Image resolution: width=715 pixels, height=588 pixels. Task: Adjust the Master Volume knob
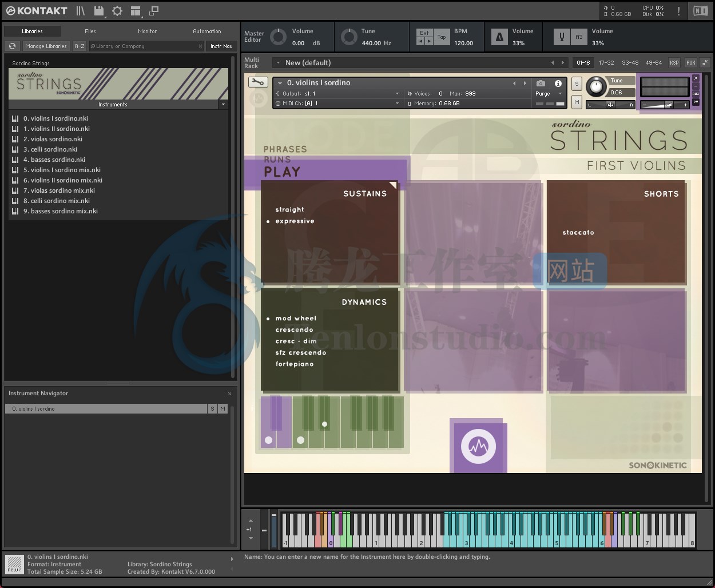[x=278, y=37]
